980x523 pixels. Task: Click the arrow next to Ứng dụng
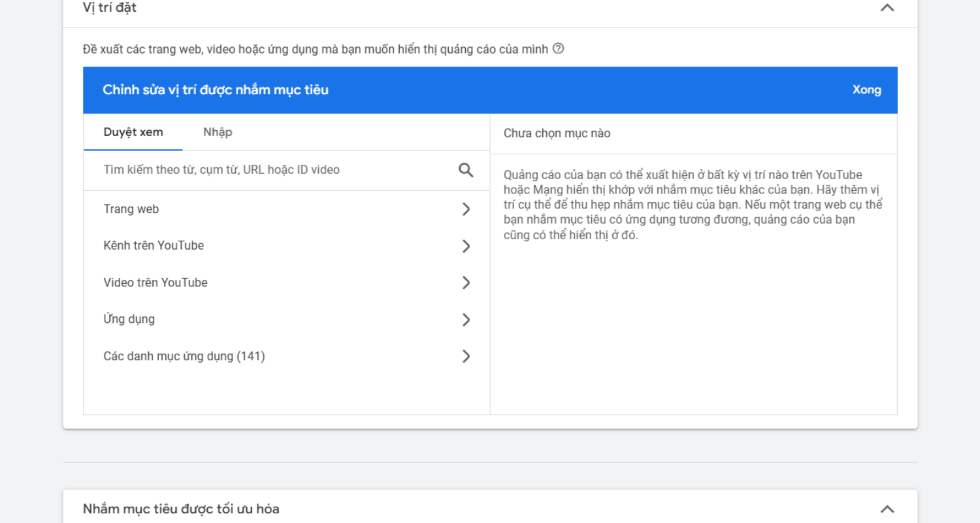pyautogui.click(x=466, y=320)
